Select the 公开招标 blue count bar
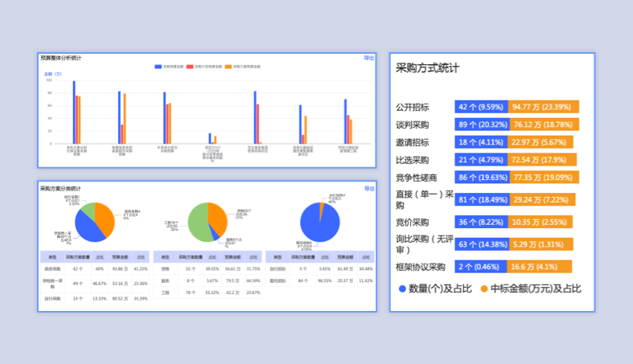This screenshot has height=364, width=633. 481,106
